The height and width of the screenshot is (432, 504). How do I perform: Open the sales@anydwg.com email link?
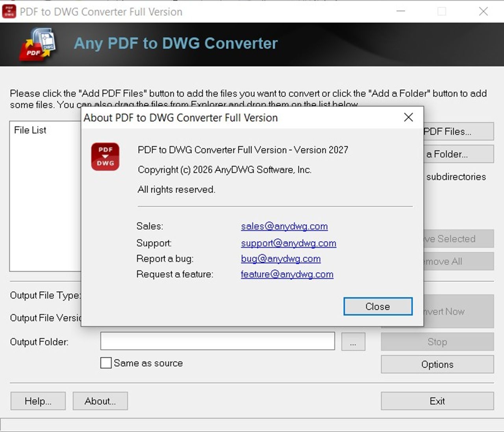point(284,226)
